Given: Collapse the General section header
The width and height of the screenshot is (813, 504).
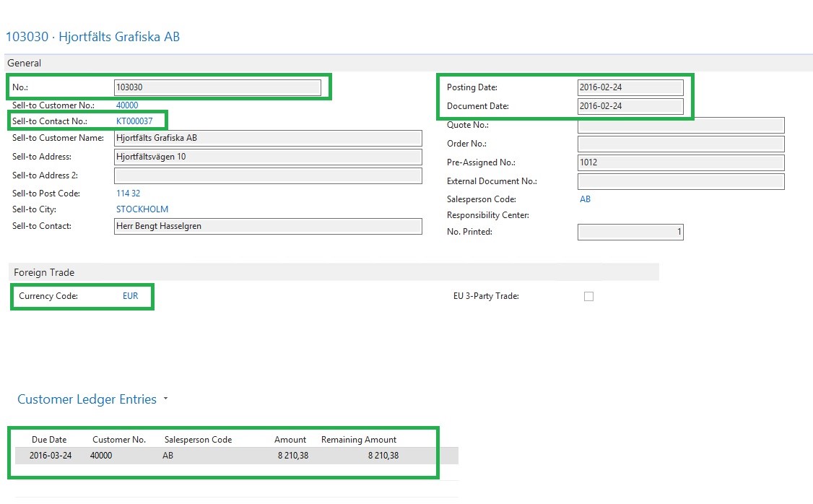Looking at the screenshot, I should 25,63.
